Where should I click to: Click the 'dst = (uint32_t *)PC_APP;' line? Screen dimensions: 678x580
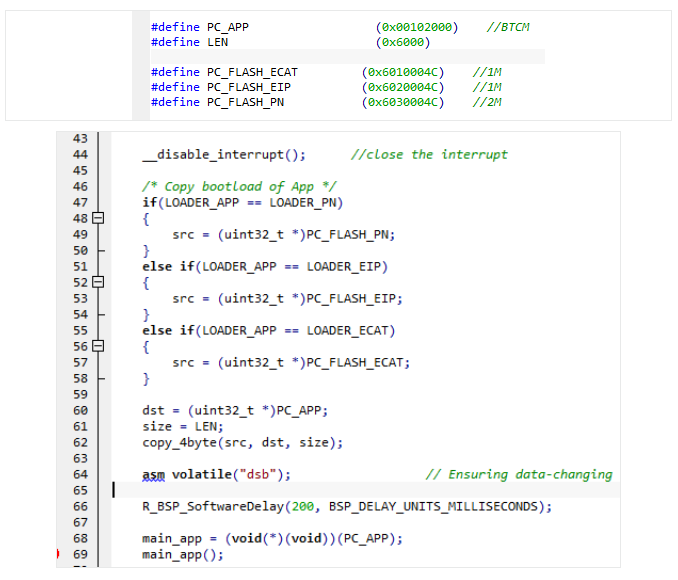click(x=235, y=410)
